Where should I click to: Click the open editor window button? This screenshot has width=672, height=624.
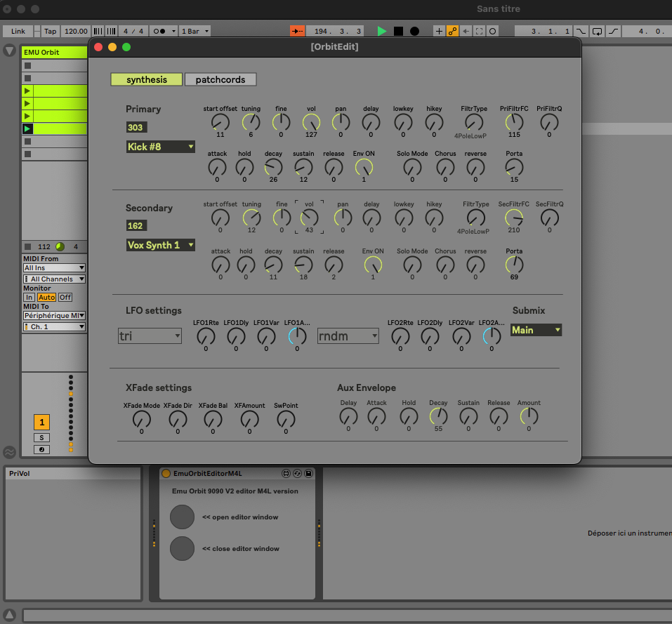click(x=182, y=517)
